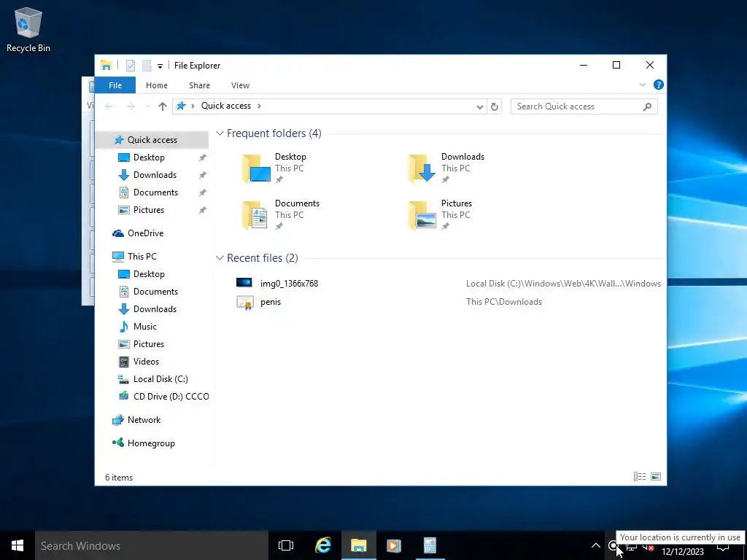Screen dimensions: 747x560
Task: Open Downloads under This PC
Action: coord(155,309)
